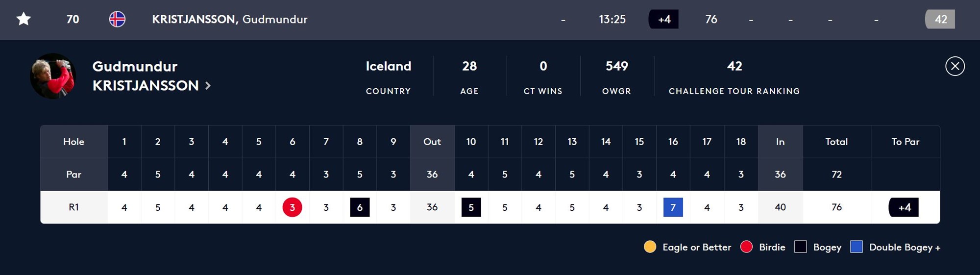
Task: Open Gudmundur Kristjansson's profile photo
Action: click(x=53, y=76)
